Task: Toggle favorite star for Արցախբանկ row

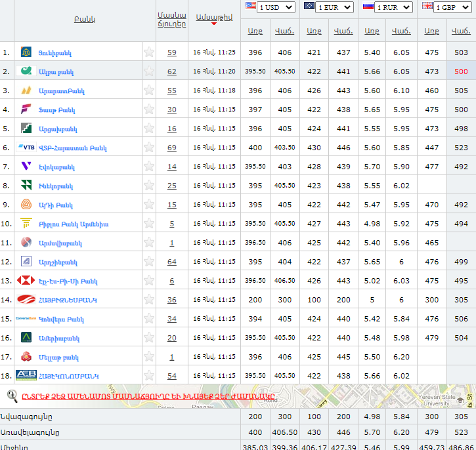Action: (149, 129)
